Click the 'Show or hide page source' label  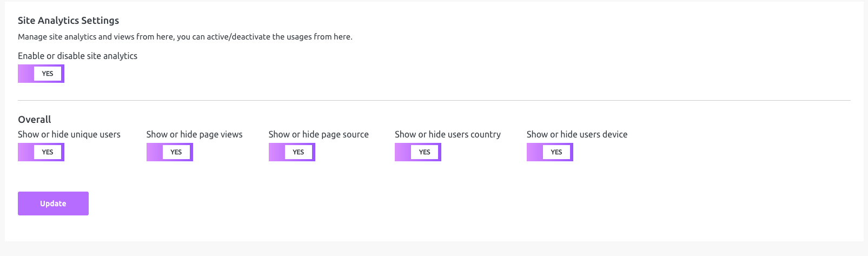319,134
